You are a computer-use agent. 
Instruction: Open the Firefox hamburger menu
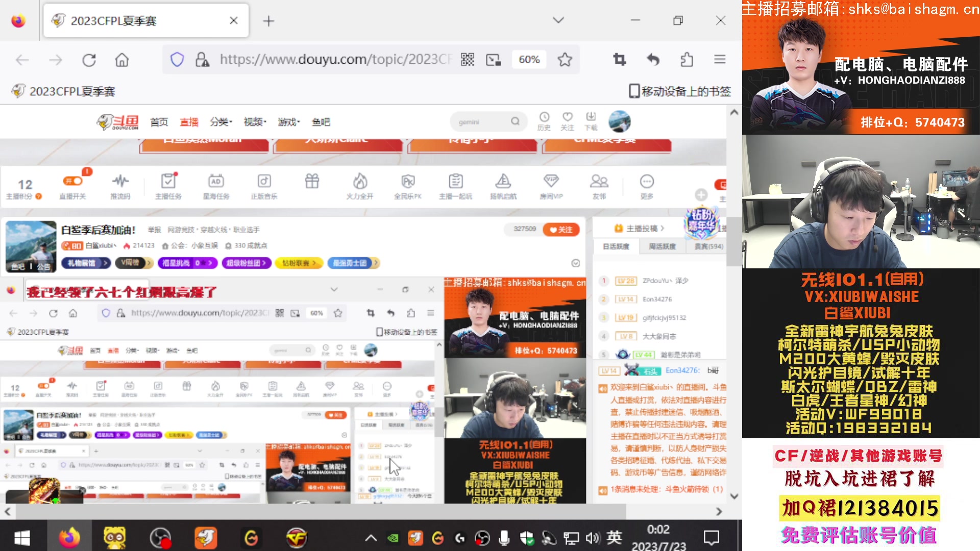click(720, 60)
